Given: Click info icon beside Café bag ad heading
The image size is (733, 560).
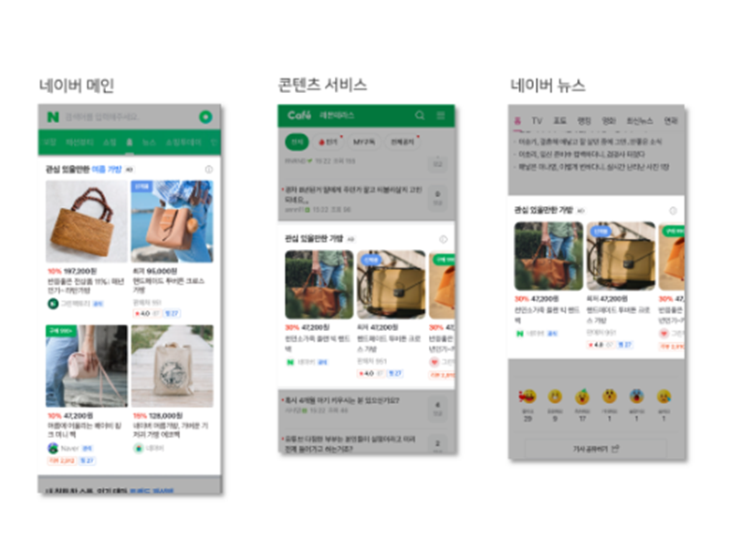Looking at the screenshot, I should point(443,239).
